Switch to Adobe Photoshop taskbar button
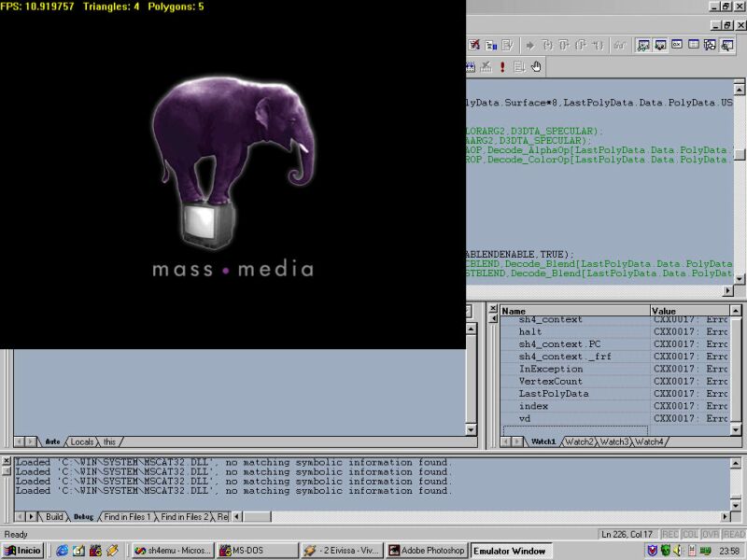The height and width of the screenshot is (560, 747). pos(427,551)
